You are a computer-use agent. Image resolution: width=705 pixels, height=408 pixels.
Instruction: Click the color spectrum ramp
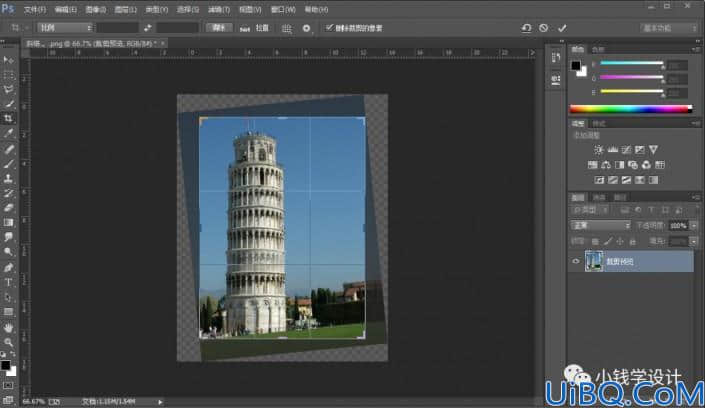(x=631, y=109)
